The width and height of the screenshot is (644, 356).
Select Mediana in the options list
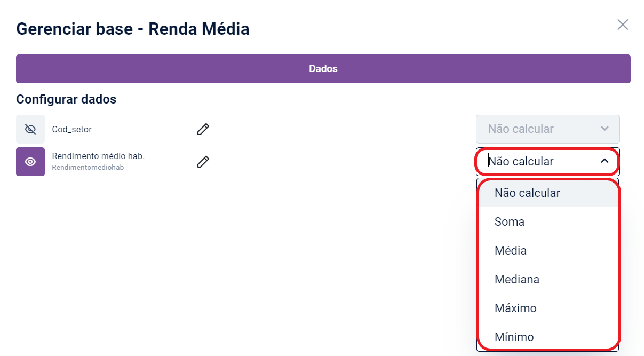pyautogui.click(x=517, y=280)
